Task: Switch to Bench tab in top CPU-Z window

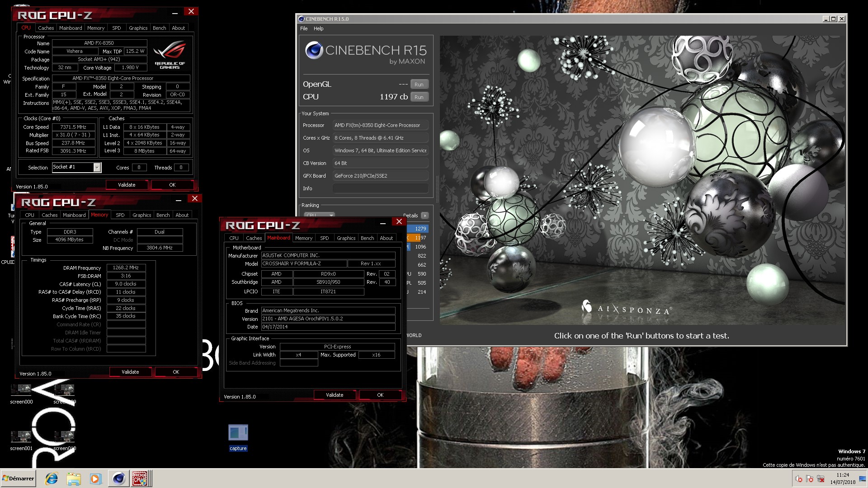Action: tap(160, 28)
